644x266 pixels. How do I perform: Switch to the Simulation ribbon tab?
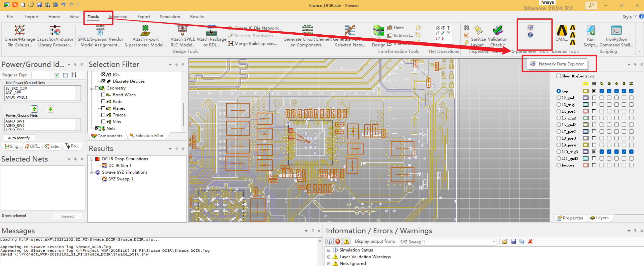[x=170, y=17]
